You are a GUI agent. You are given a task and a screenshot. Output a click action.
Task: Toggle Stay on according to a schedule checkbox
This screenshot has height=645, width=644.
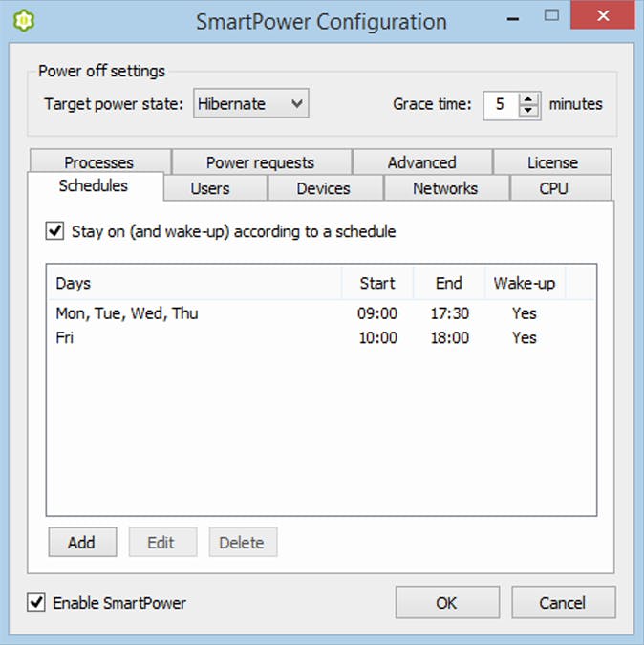(x=54, y=231)
